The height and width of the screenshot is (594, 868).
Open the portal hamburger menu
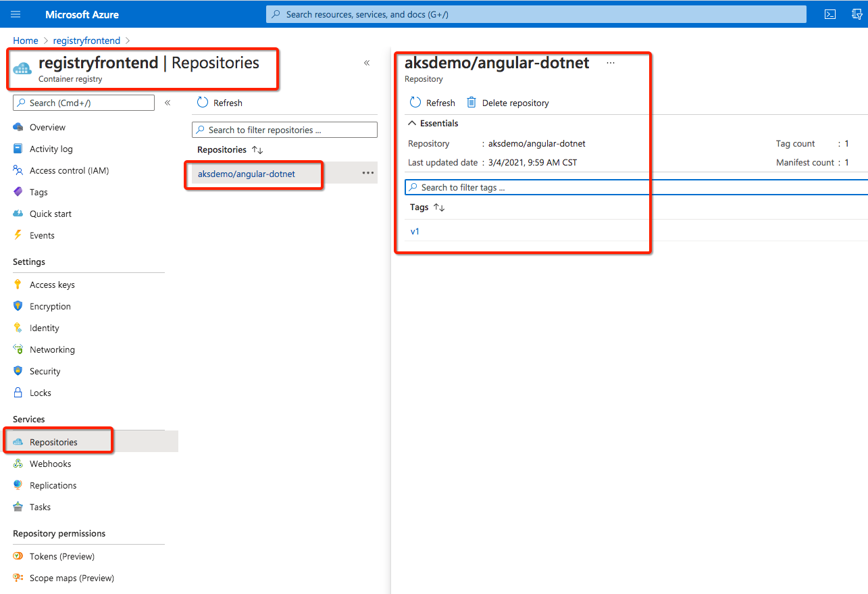click(x=15, y=14)
